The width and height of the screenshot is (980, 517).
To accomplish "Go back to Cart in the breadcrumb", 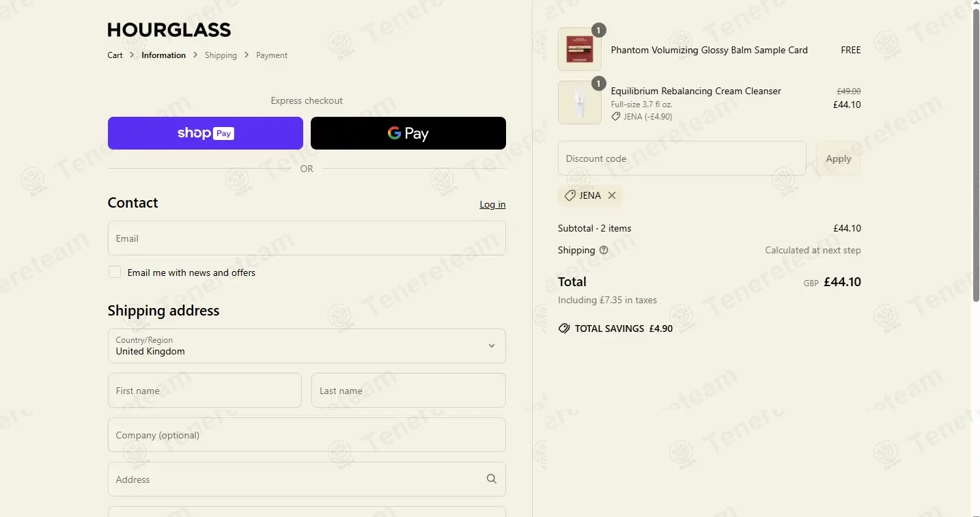I will (x=115, y=55).
